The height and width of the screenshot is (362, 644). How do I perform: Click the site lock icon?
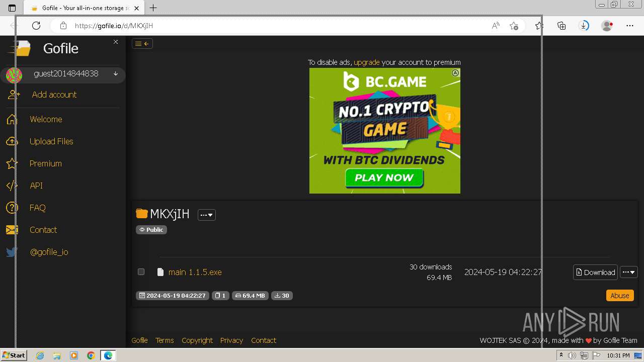(63, 26)
